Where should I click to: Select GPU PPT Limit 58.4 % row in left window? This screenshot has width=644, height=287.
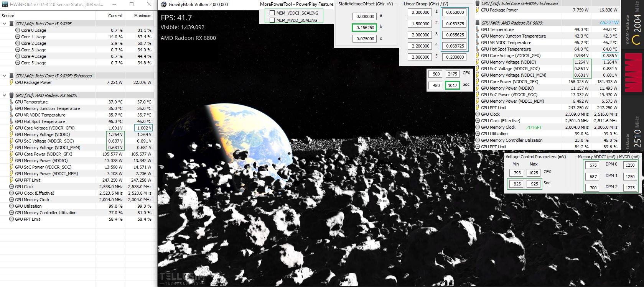click(77, 219)
